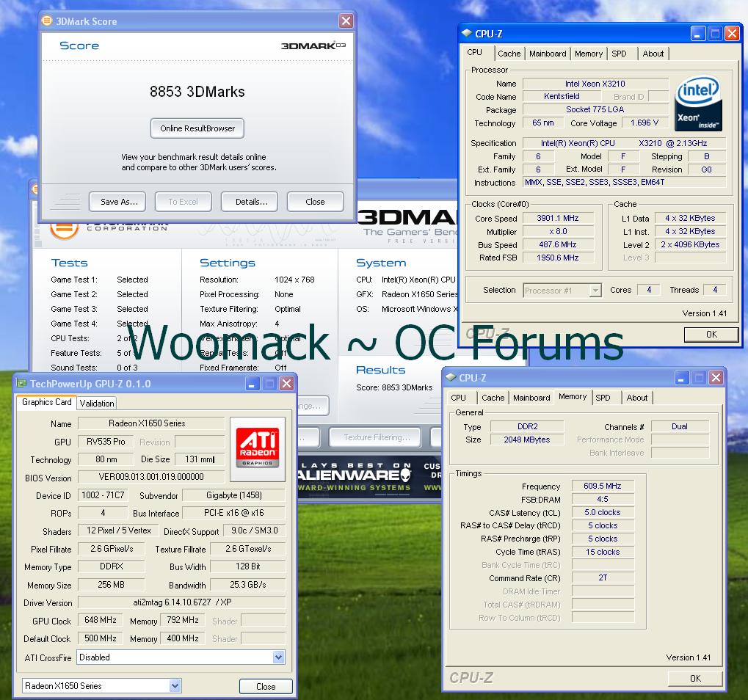Click the Intel Xeon inside logo in CPU-Z

698,103
